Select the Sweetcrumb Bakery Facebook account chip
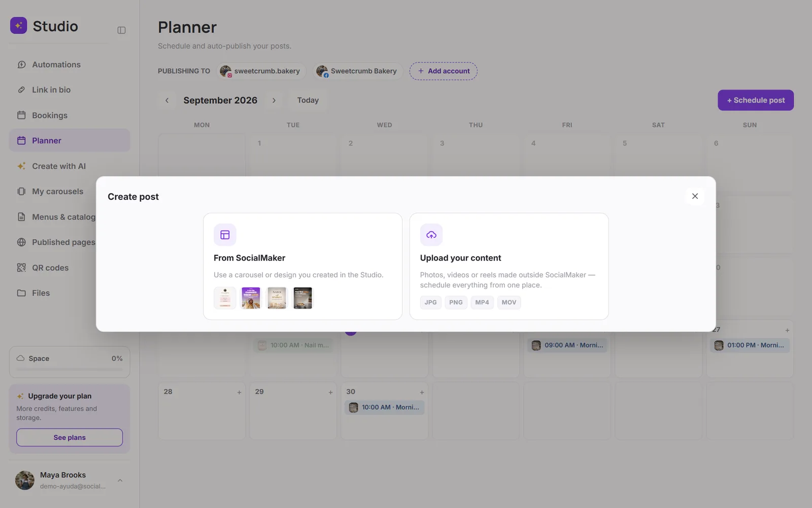This screenshot has height=508, width=812. tap(358, 71)
